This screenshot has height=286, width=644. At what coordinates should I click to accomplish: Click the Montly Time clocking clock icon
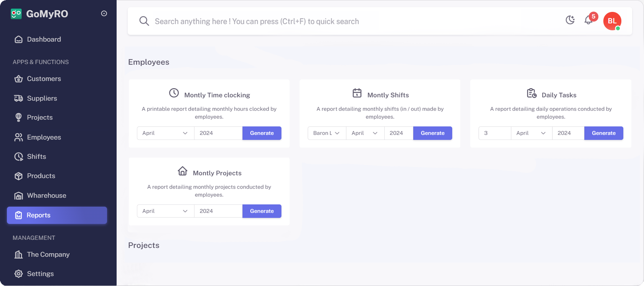[174, 93]
